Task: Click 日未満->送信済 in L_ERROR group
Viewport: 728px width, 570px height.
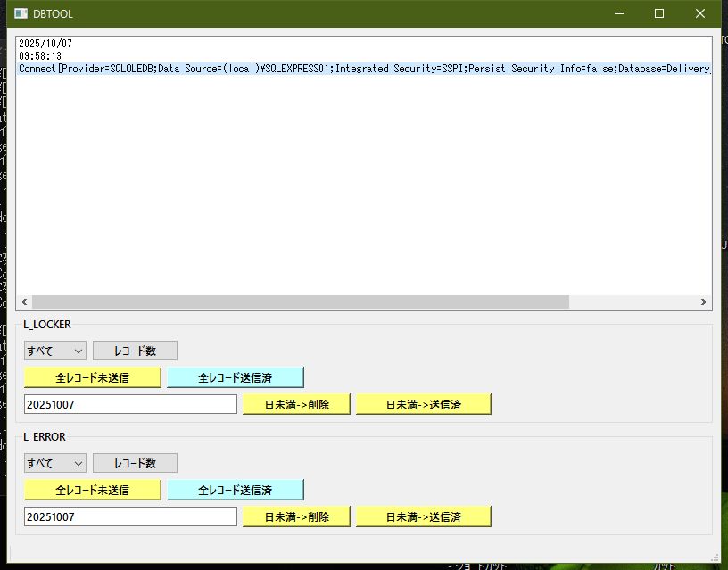Action: pyautogui.click(x=423, y=516)
